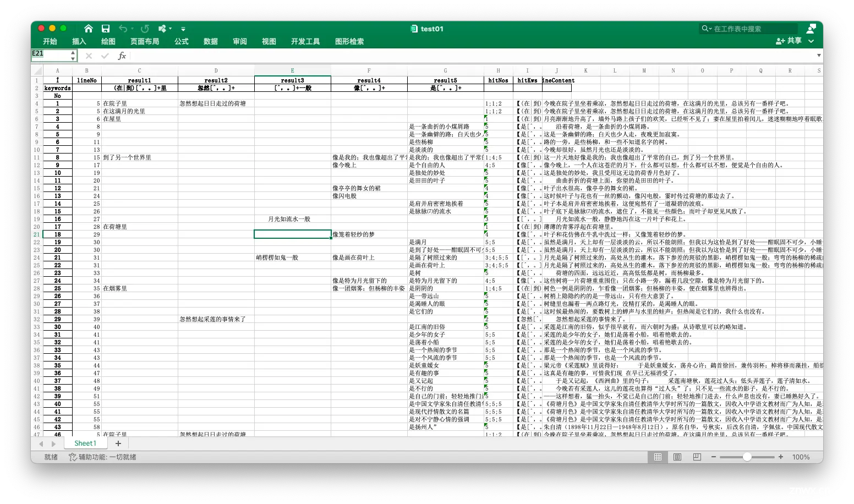Switch to Normal view icon
Viewport: 854px width, 504px height.
tap(658, 457)
